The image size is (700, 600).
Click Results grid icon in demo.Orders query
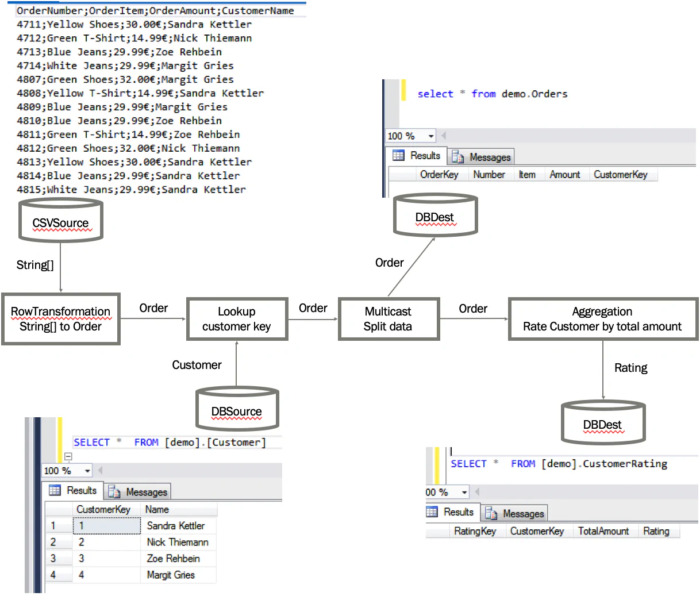398,155
